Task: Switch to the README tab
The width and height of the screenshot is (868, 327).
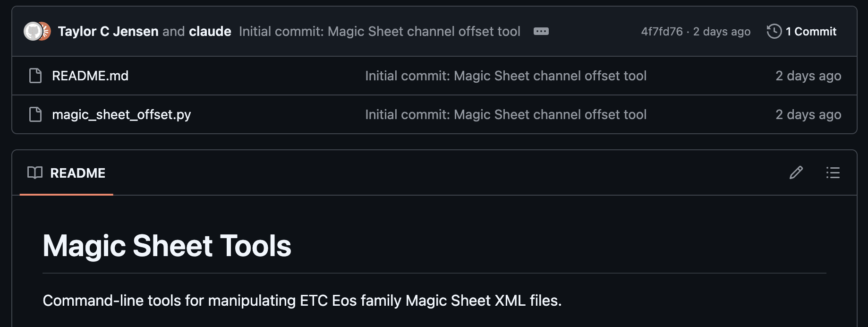Action: 78,173
